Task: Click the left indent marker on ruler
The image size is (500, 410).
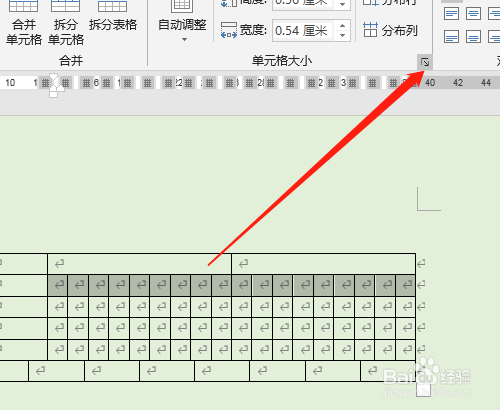Action: click(x=54, y=94)
